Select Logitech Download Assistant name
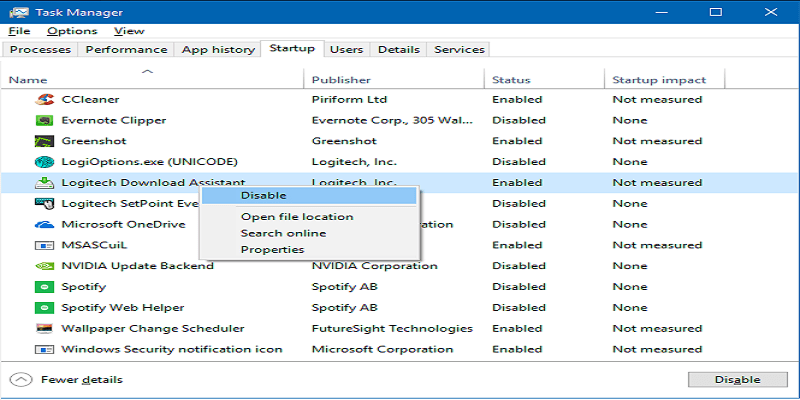The height and width of the screenshot is (400, 800). coord(153,183)
